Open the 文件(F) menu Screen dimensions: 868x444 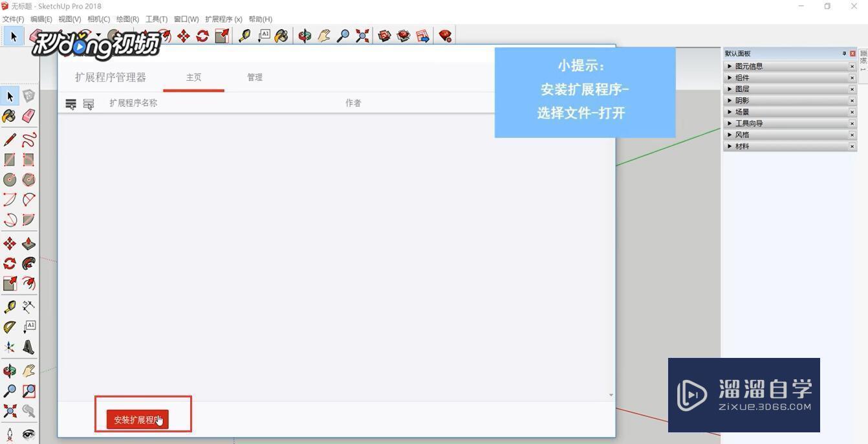click(x=14, y=19)
